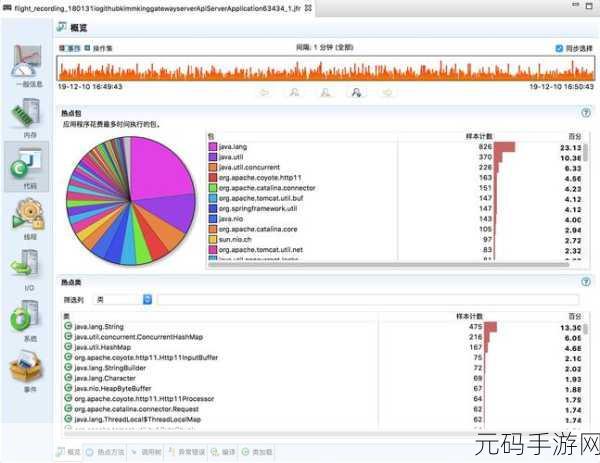The height and width of the screenshot is (463, 600).
Task: Click the select-all range icon under timeline
Action: point(356,92)
